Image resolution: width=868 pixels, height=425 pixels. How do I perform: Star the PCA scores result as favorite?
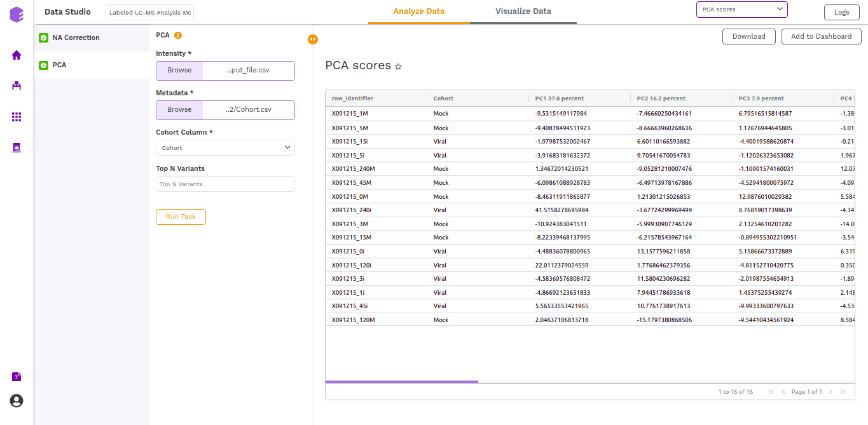click(398, 66)
